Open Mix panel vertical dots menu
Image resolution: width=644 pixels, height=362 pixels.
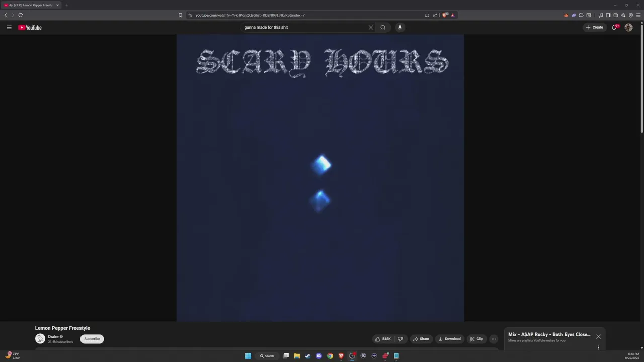[598, 347]
